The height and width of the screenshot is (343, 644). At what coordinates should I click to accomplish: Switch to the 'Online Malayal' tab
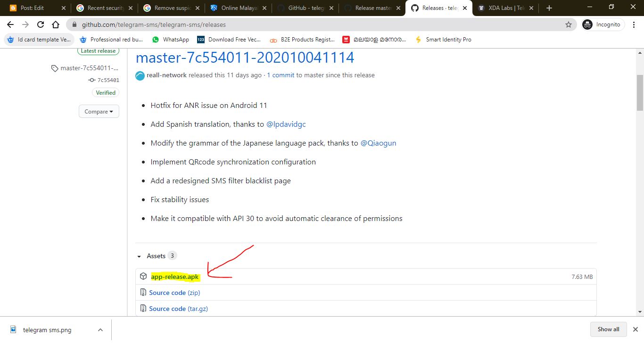tap(239, 8)
